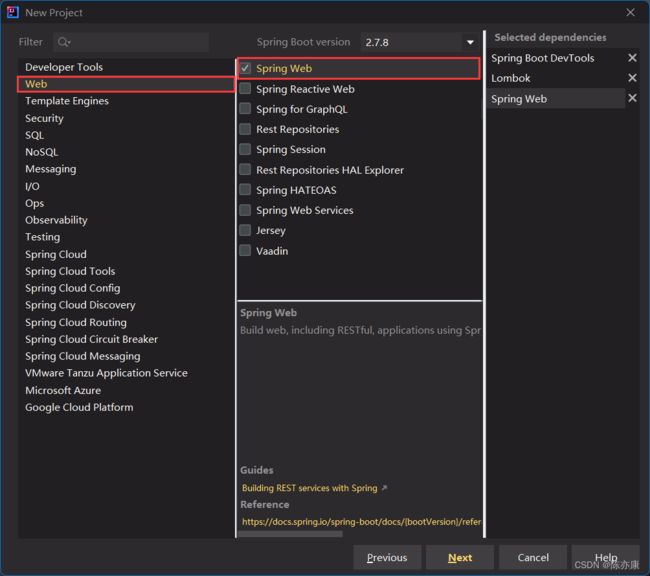Image resolution: width=650 pixels, height=576 pixels.
Task: Select the Web category
Action: coord(126,84)
